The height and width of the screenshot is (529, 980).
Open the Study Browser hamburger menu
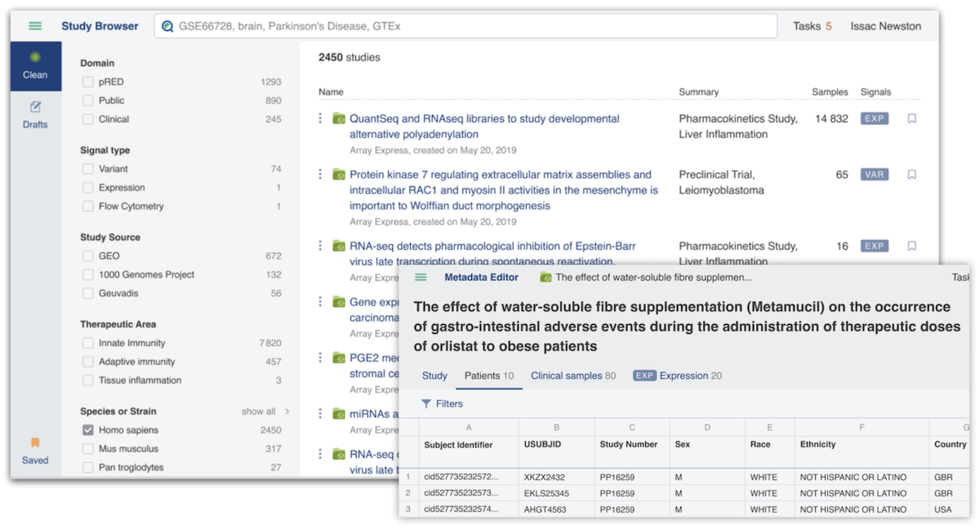[35, 26]
